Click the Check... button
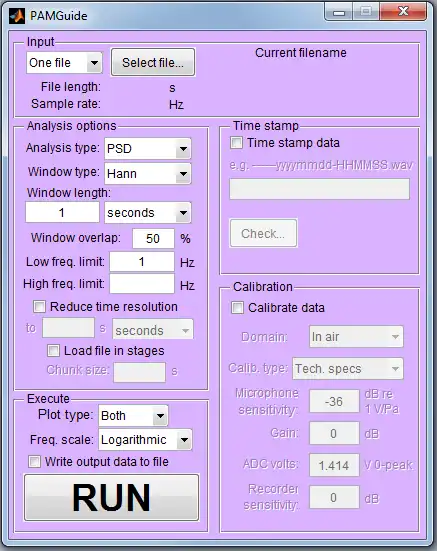437x551 pixels. point(263,233)
